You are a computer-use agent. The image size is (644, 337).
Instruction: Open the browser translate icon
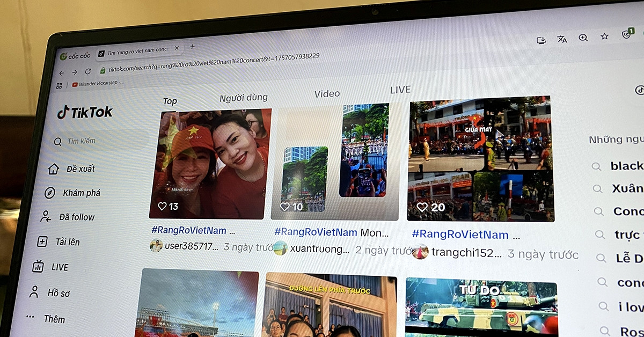point(562,39)
